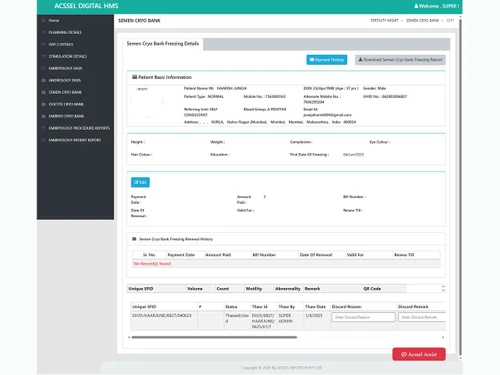Click the Discard Reason input field
This screenshot has width=500, height=375.
363,317
